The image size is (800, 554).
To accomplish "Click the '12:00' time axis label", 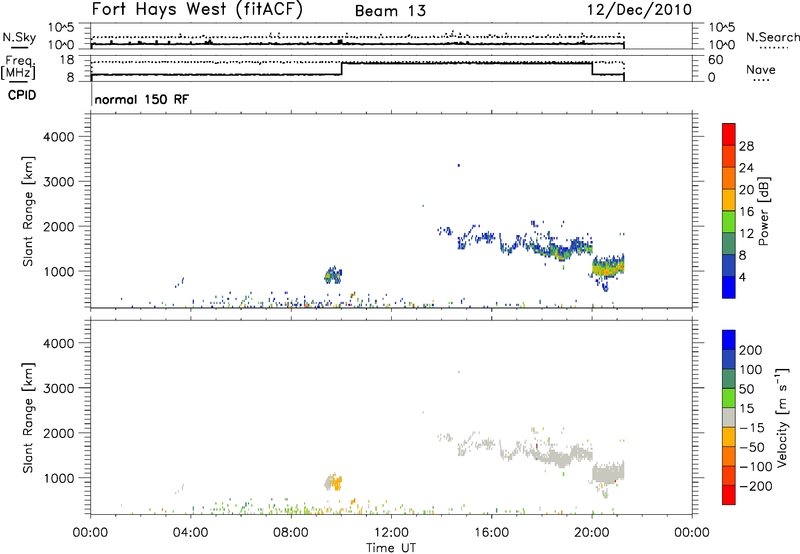I will click(x=391, y=533).
